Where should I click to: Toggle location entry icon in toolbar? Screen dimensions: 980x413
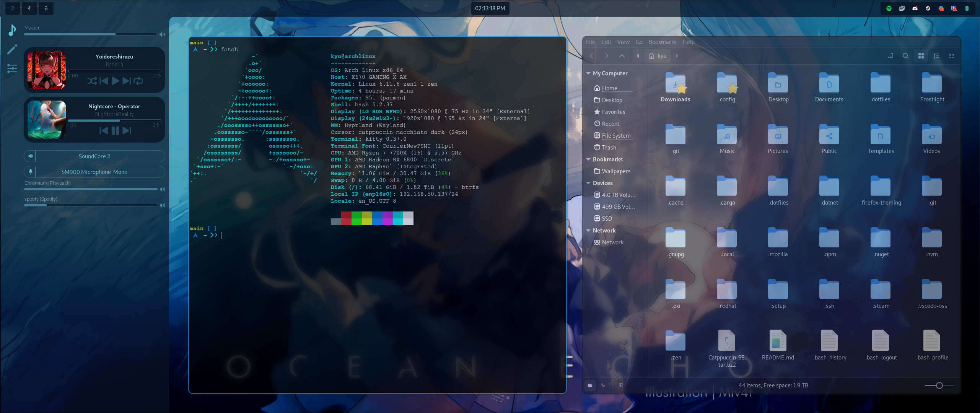(890, 56)
